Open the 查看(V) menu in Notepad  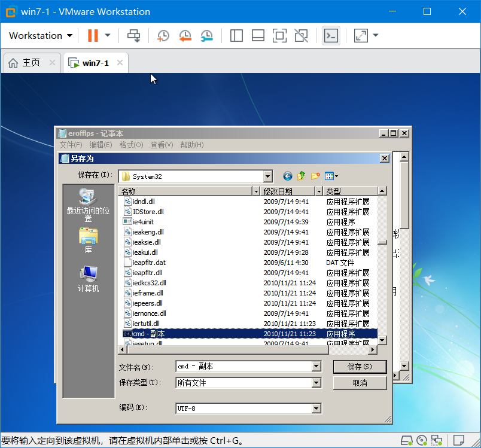pyautogui.click(x=162, y=145)
